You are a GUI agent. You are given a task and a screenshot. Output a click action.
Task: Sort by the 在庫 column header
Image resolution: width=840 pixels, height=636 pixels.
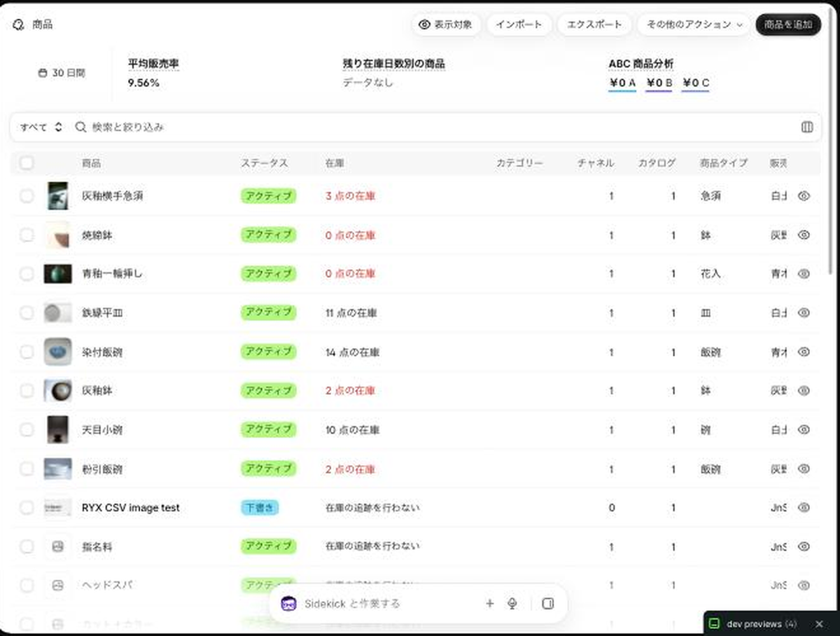(335, 163)
